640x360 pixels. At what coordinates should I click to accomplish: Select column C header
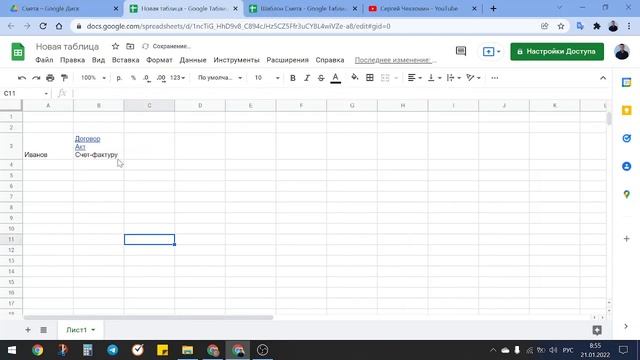coord(149,106)
